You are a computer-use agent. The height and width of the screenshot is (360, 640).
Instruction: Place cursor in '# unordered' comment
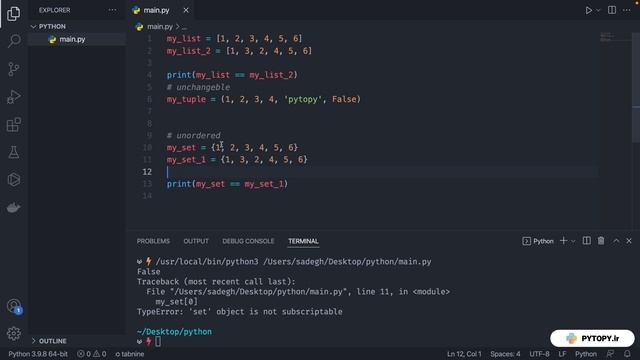point(193,136)
